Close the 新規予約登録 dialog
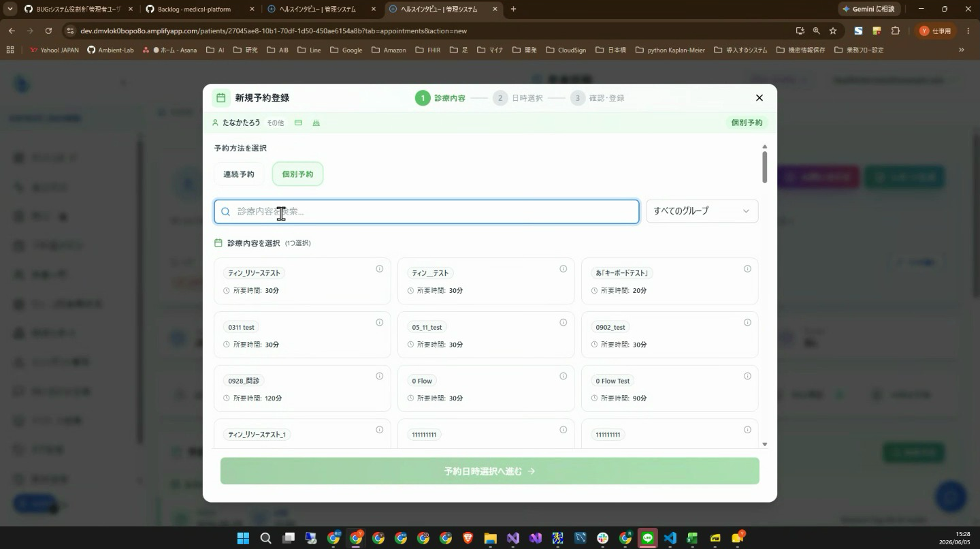The width and height of the screenshot is (980, 549). [x=759, y=98]
